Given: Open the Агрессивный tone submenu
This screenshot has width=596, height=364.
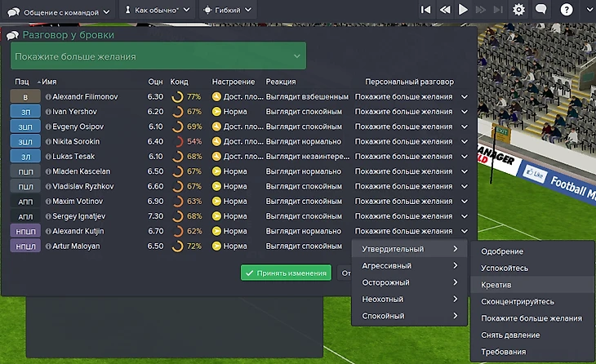Looking at the screenshot, I should click(x=409, y=265).
